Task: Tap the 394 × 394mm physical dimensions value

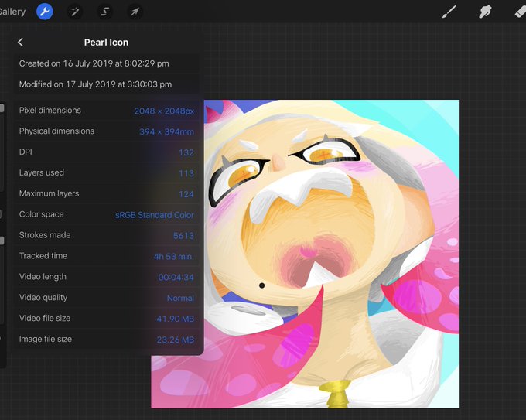Action: pos(166,131)
